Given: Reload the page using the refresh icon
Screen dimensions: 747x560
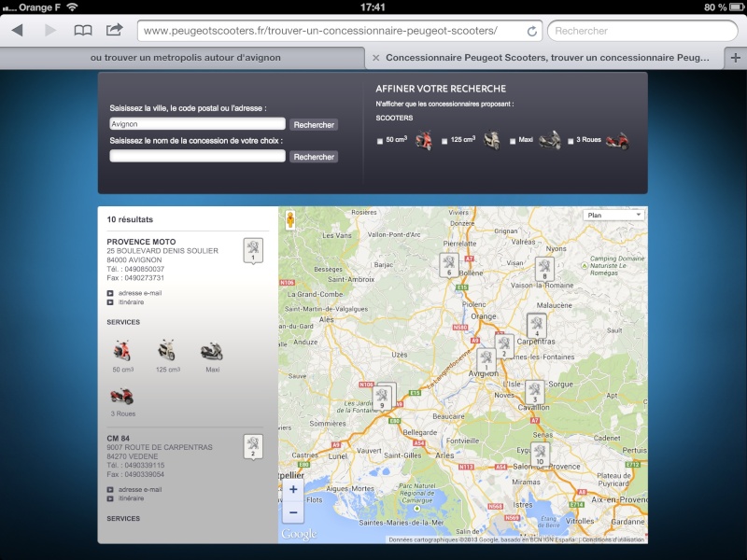Looking at the screenshot, I should tap(531, 31).
